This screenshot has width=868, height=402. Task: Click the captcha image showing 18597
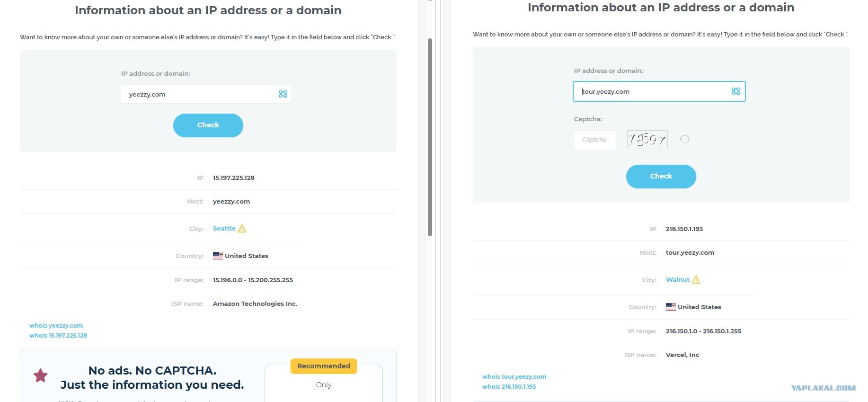[x=647, y=140]
